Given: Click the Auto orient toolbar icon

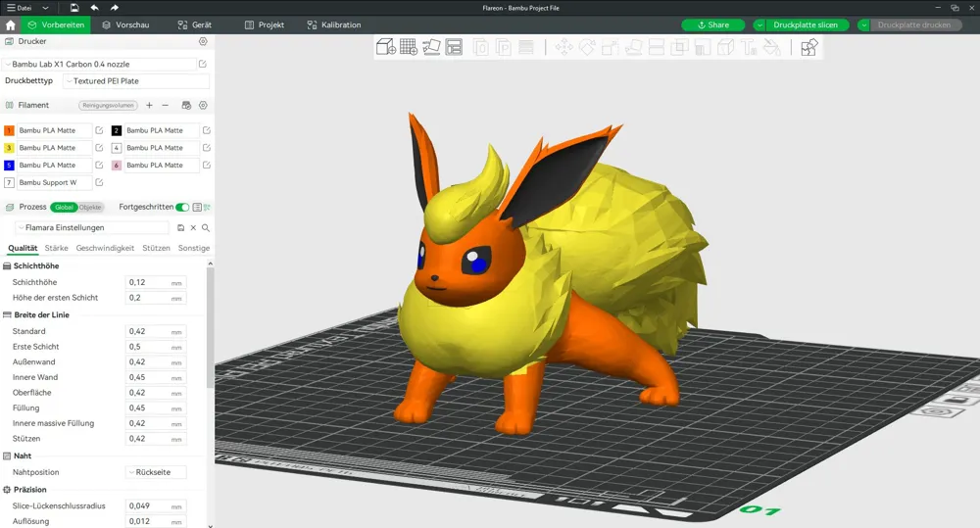Looking at the screenshot, I should 431,47.
